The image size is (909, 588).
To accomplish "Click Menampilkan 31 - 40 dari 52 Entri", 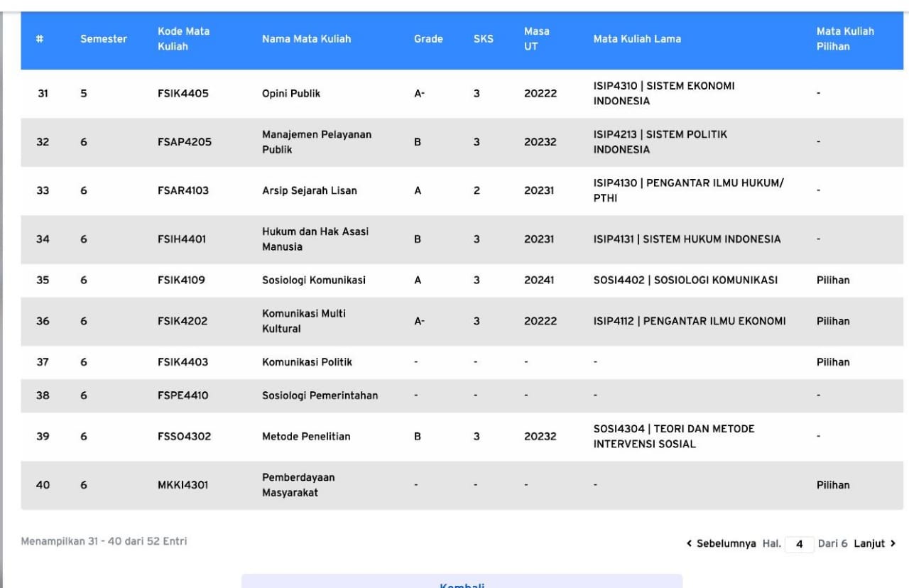I will tap(104, 541).
